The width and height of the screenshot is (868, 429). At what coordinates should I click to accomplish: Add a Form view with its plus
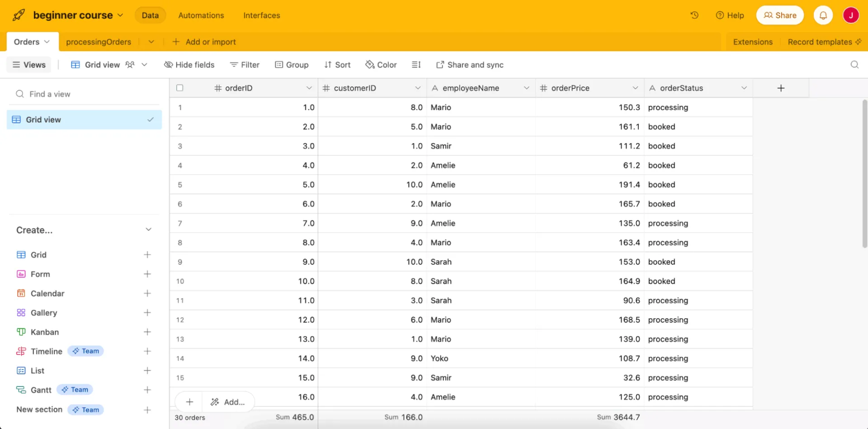tap(147, 274)
